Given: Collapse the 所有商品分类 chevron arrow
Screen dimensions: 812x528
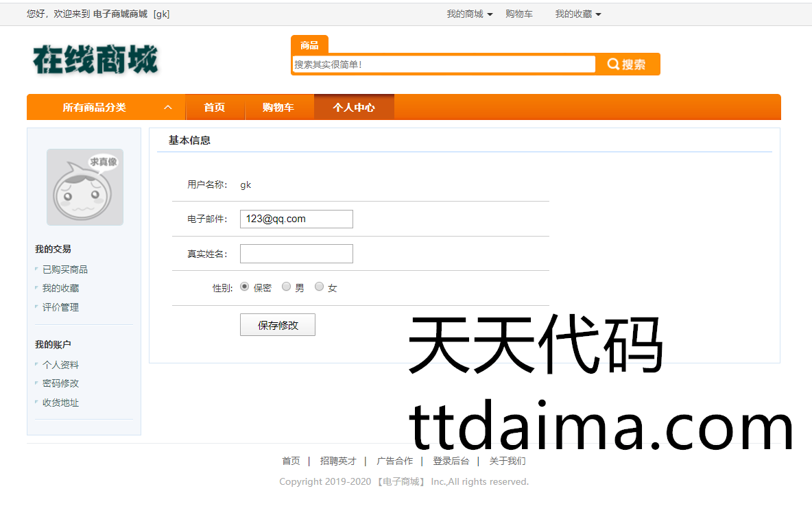Looking at the screenshot, I should [168, 108].
